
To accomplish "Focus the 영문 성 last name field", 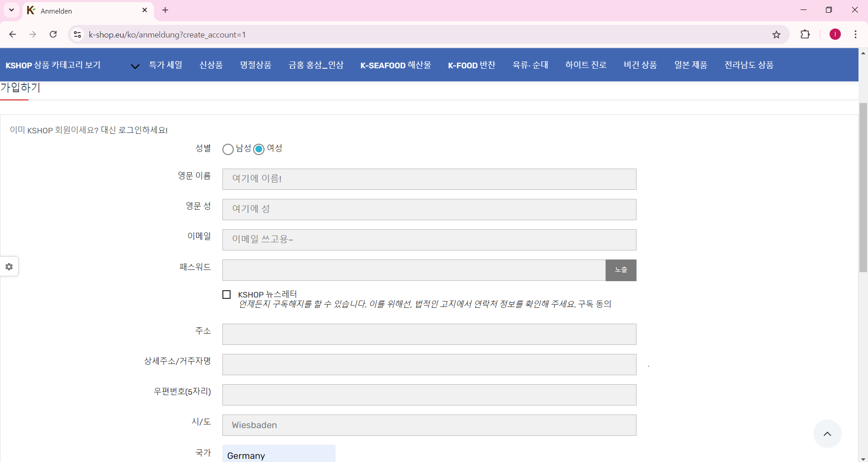I will point(429,209).
